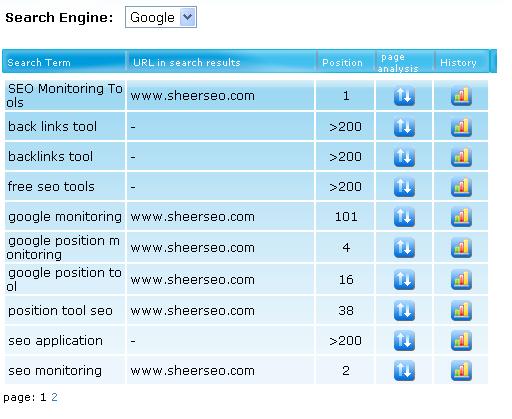The image size is (512, 419).
Task: Select the 'google monitoring' search term
Action: click(65, 217)
